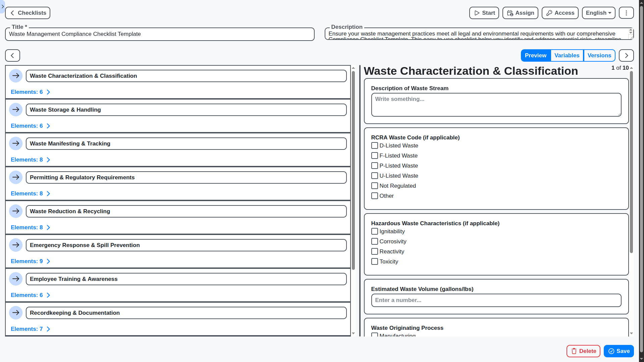Viewport: 644px width, 362px height.
Task: Open the three-dot options menu
Action: coord(626,13)
